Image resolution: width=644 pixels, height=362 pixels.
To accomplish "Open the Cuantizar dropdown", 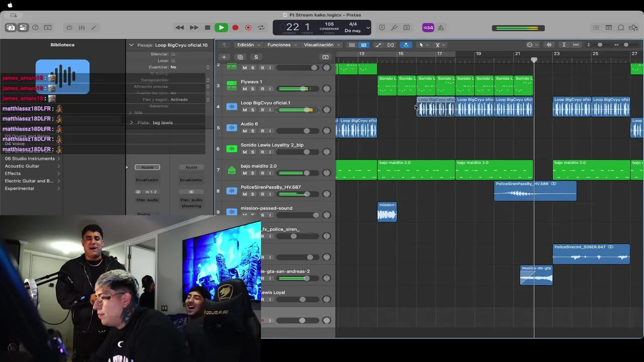I will tap(190, 67).
